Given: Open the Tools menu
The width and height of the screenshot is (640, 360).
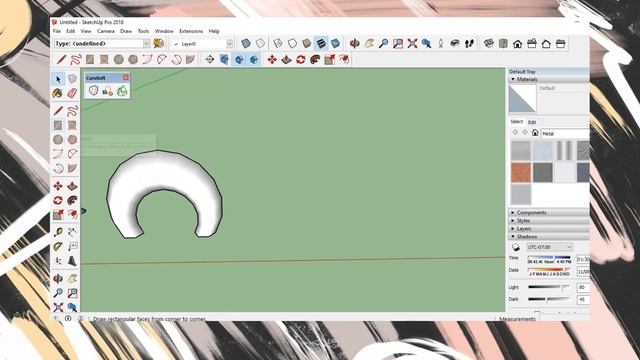Looking at the screenshot, I should click(x=143, y=31).
